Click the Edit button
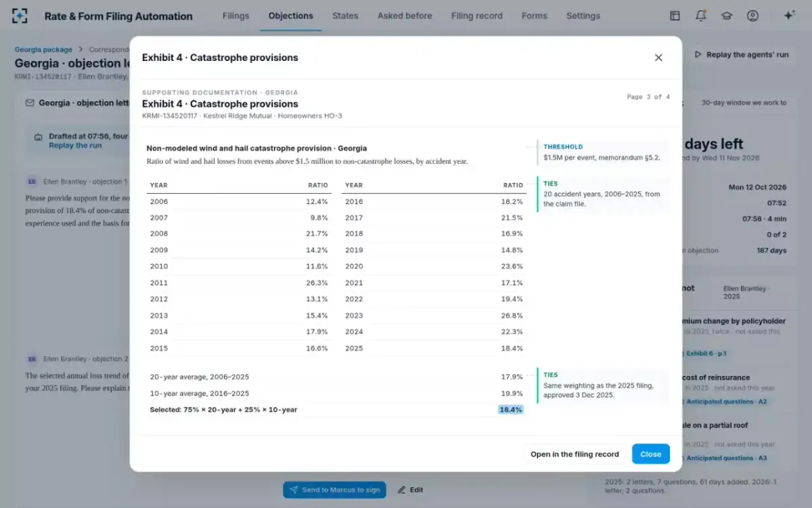 coord(410,490)
